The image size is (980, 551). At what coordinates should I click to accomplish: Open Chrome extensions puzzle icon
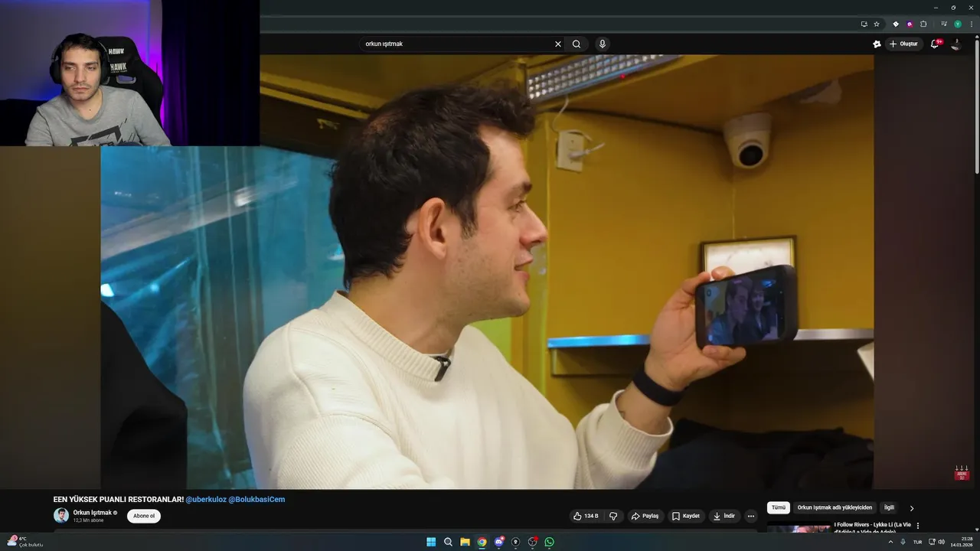[x=923, y=24]
